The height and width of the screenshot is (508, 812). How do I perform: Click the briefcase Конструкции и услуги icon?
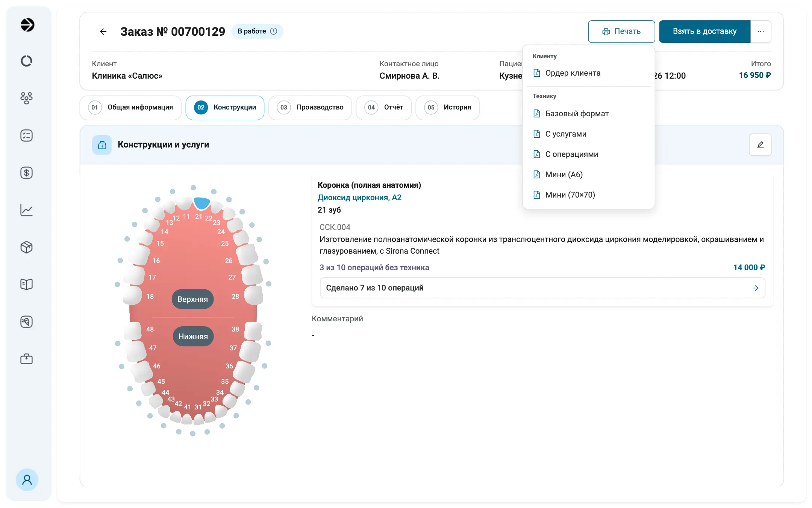coord(102,145)
